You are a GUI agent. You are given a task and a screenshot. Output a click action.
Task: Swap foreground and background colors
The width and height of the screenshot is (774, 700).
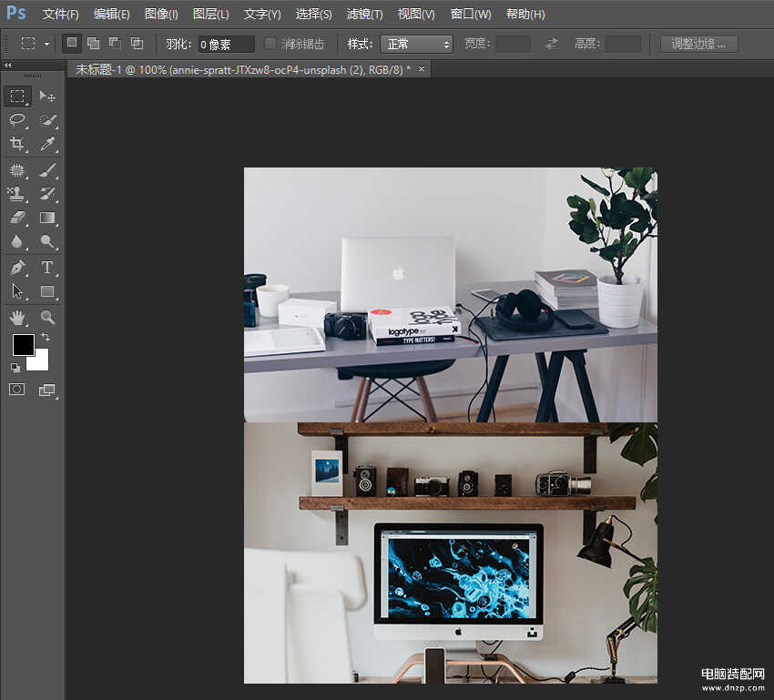pos(46,337)
